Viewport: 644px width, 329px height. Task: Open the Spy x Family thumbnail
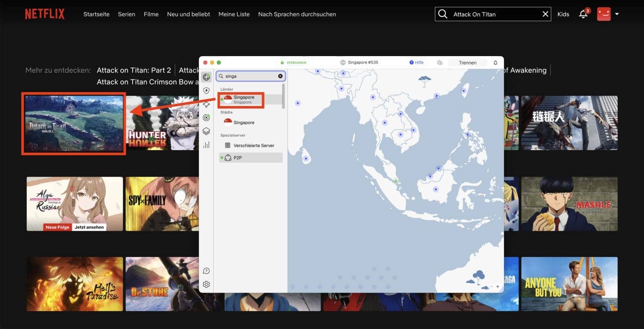[162, 204]
